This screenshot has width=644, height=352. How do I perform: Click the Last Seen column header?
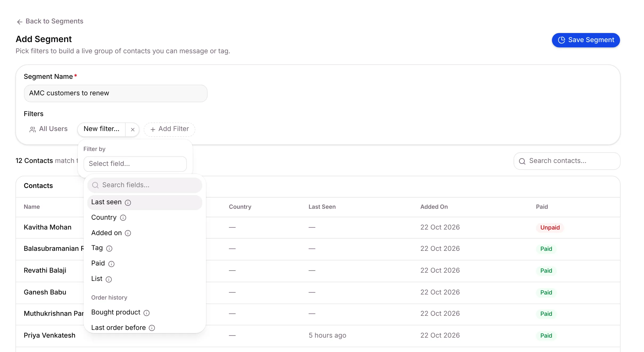click(x=322, y=207)
